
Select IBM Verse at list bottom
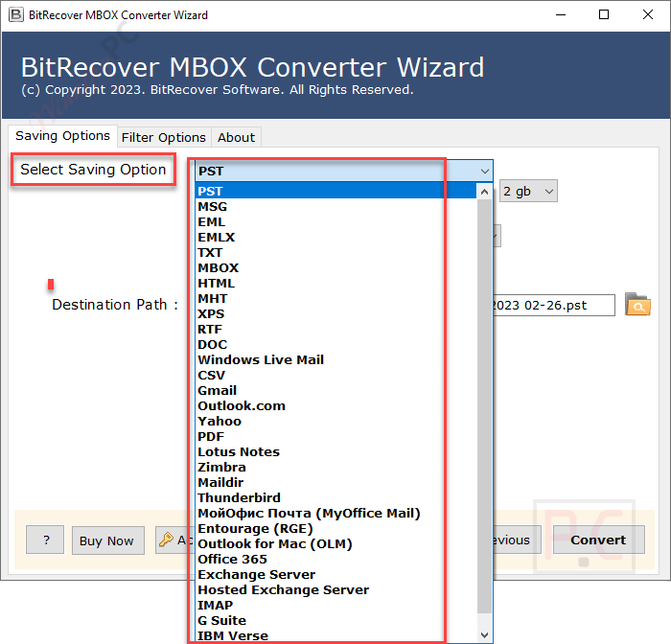[335, 635]
